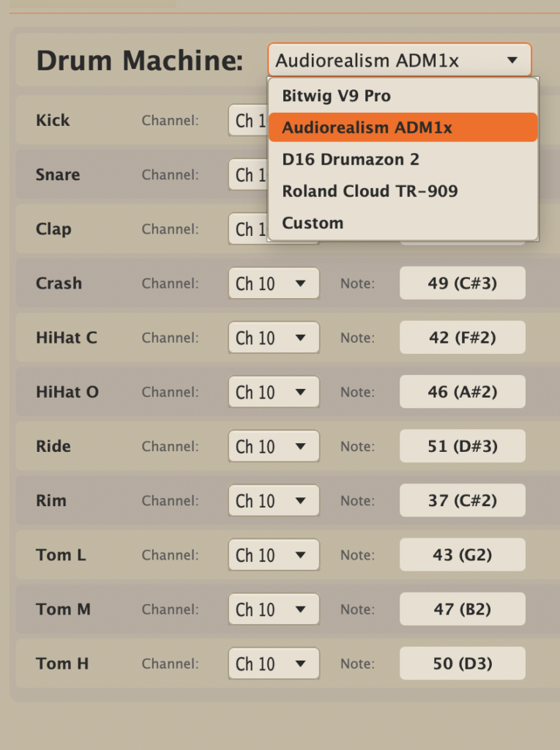Expand HiHat C channel selector

click(274, 338)
